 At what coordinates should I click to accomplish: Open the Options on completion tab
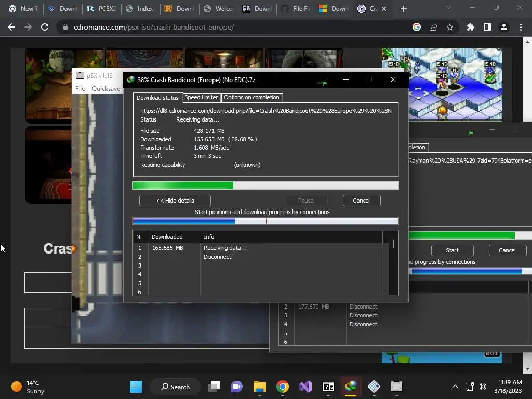(x=251, y=97)
